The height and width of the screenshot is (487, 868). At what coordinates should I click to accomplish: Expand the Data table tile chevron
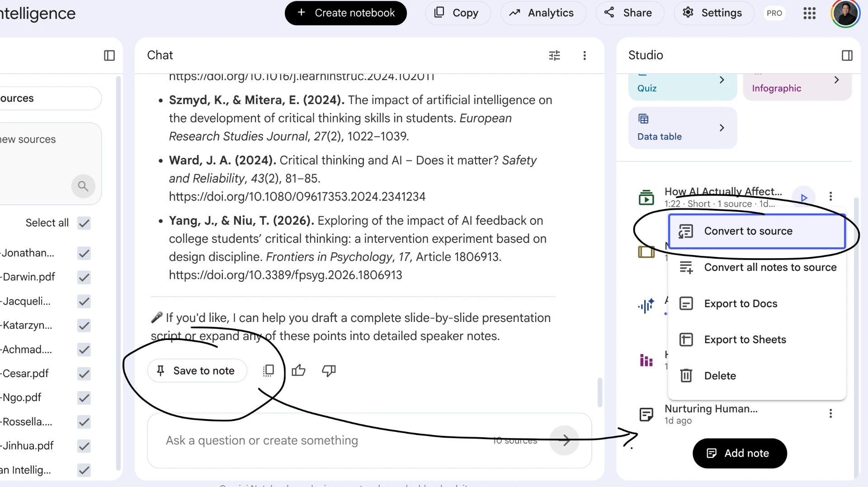tap(722, 128)
